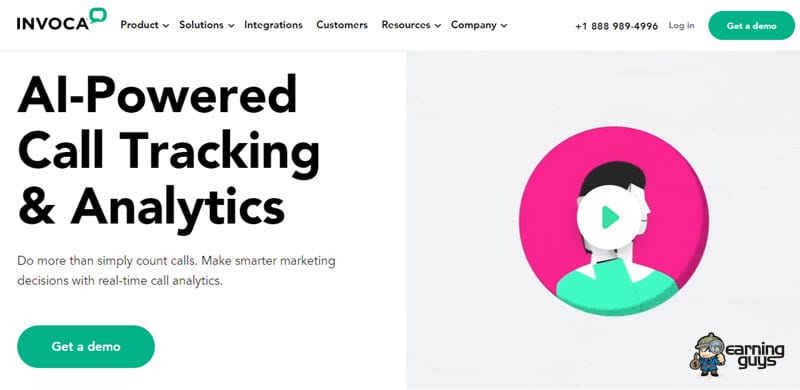Open the Solutions menu item

(201, 25)
